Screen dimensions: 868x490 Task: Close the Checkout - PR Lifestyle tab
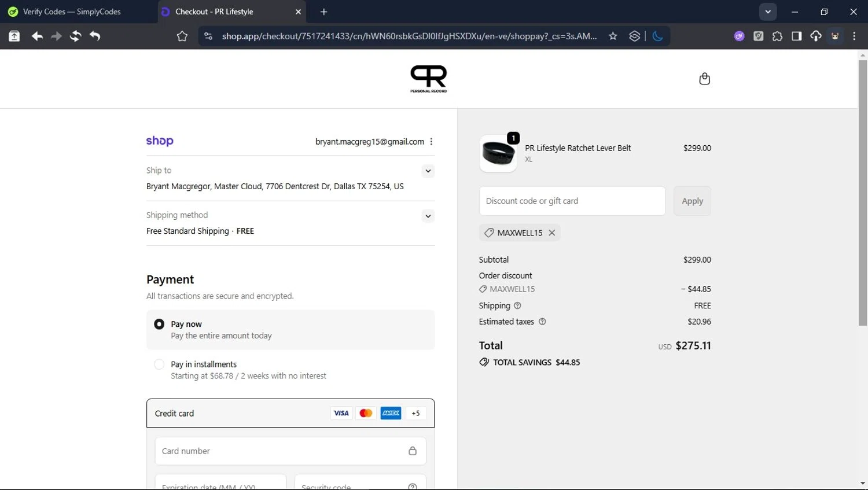tap(298, 12)
